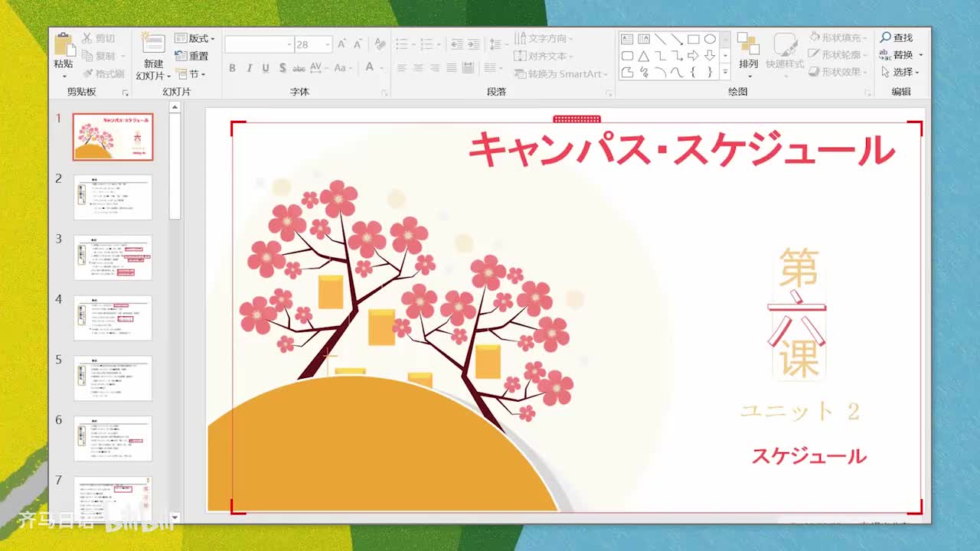
Task: Click the Paste (粘贴) clipboard icon
Action: coord(64,44)
